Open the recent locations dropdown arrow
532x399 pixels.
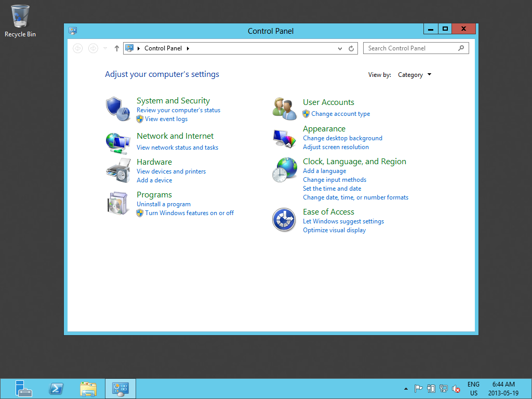click(x=105, y=48)
